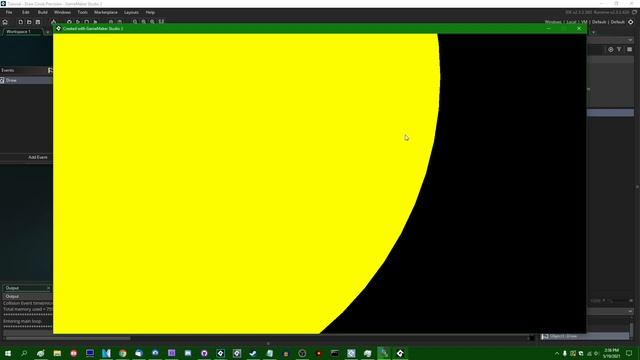Show hidden system tray icons chevron
Image resolution: width=640 pixels, height=360 pixels.
pyautogui.click(x=557, y=353)
